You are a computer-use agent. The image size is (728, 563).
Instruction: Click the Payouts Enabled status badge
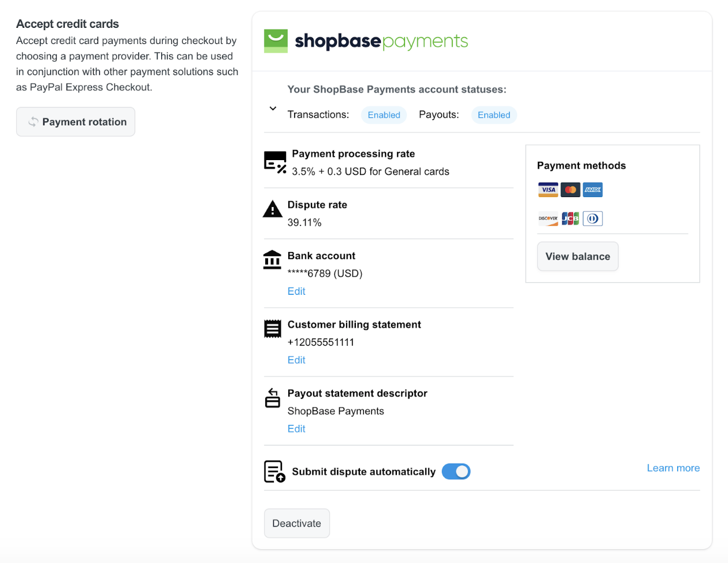494,115
